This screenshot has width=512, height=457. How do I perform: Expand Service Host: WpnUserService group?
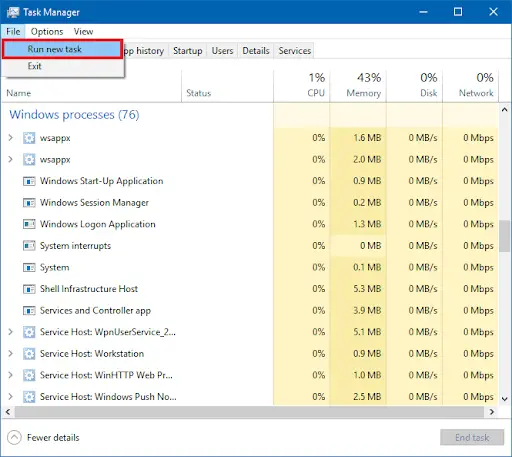pyautogui.click(x=10, y=332)
